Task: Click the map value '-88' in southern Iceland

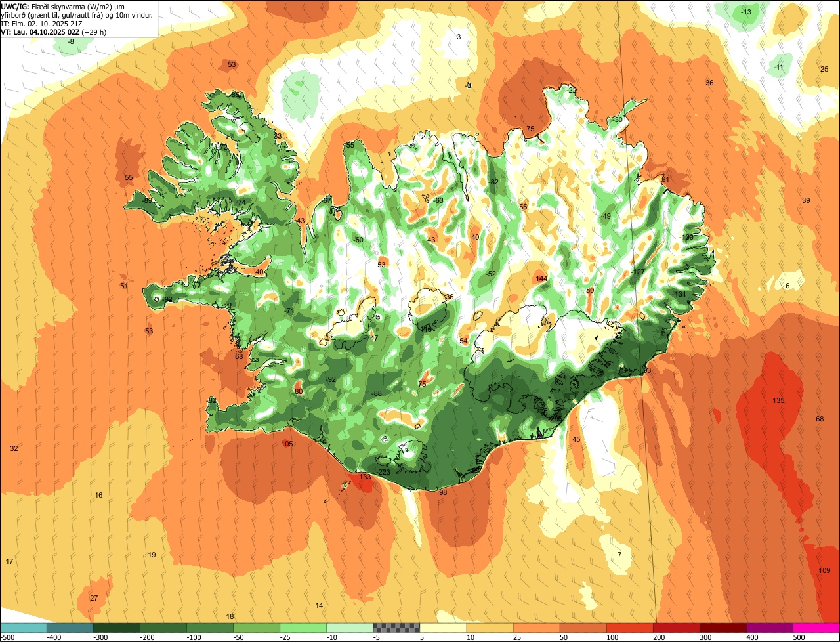Action: pos(376,393)
